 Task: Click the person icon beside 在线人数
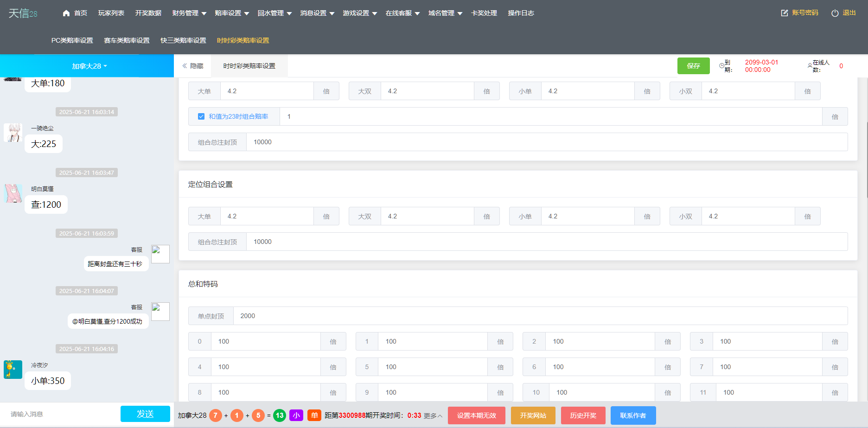[810, 65]
